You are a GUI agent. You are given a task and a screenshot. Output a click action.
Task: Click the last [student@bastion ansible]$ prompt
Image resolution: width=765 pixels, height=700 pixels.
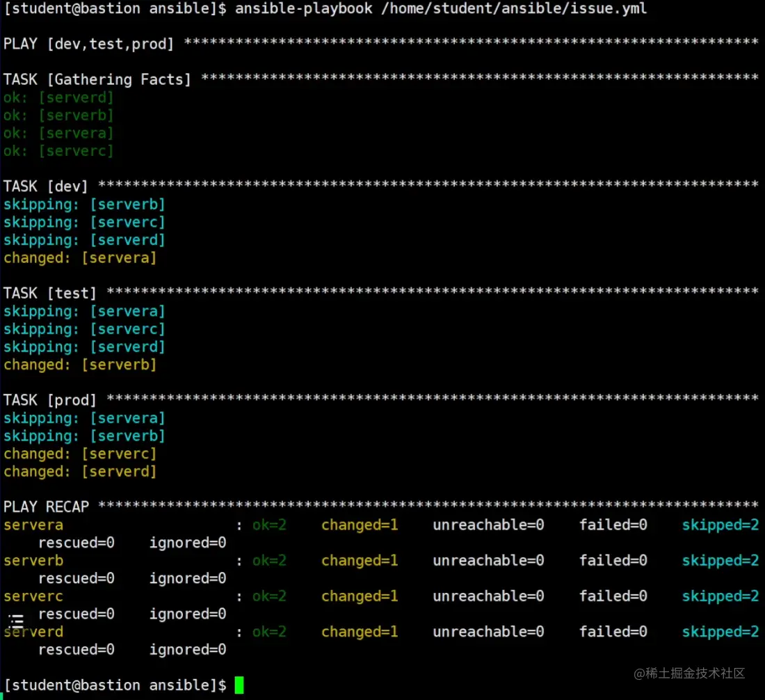(115, 685)
